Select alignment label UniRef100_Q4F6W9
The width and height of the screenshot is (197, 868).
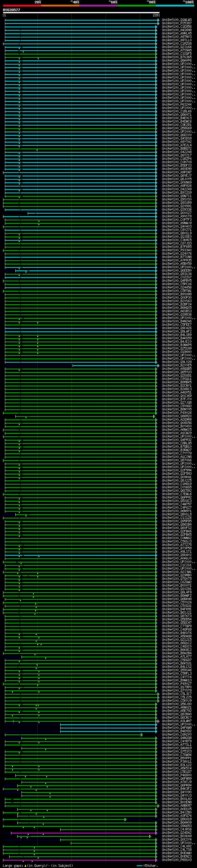(176, 728)
